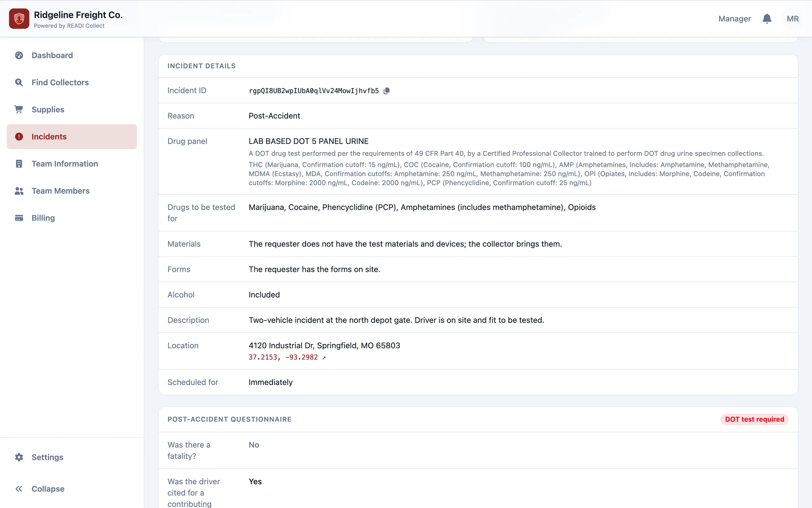Click the Settings gear icon
The width and height of the screenshot is (812, 508).
19,457
